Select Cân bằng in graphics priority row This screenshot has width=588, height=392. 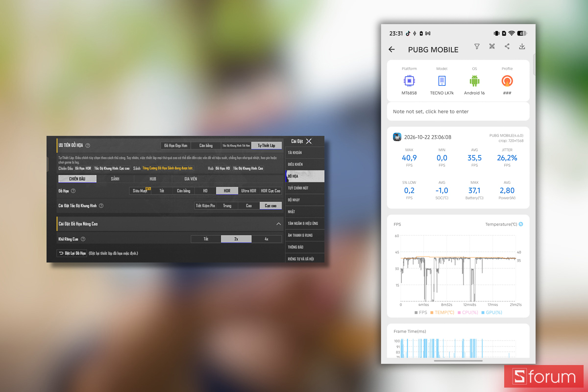206,146
